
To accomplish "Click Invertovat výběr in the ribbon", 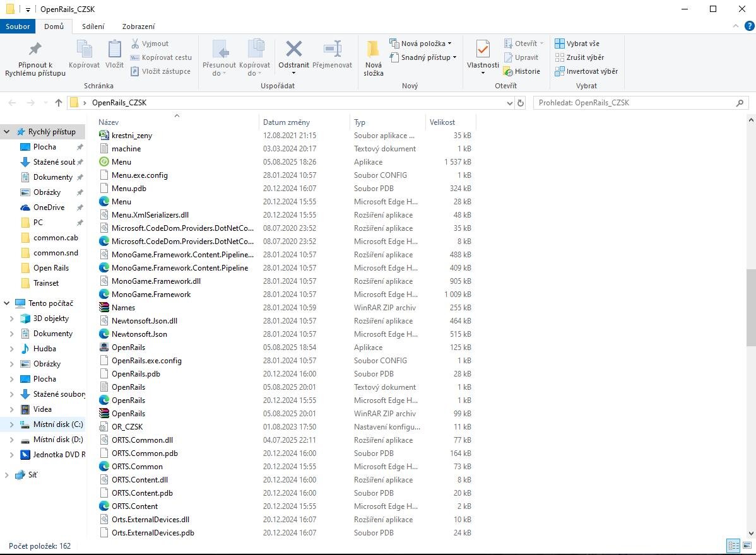I will (x=586, y=71).
